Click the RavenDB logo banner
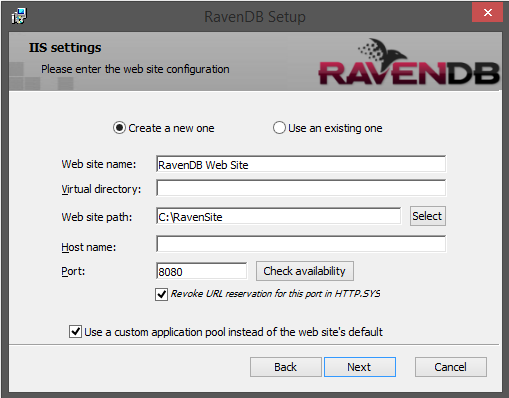Image resolution: width=509 pixels, height=398 pixels. (x=409, y=62)
